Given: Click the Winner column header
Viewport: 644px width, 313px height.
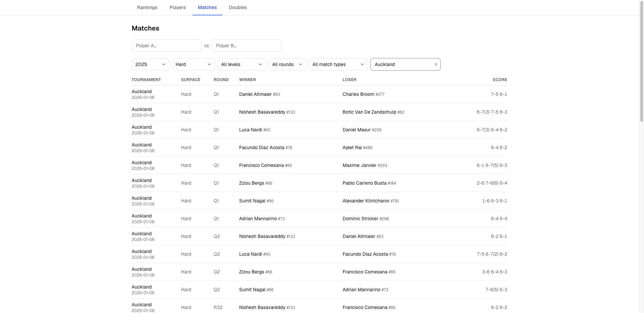Looking at the screenshot, I should [248, 80].
